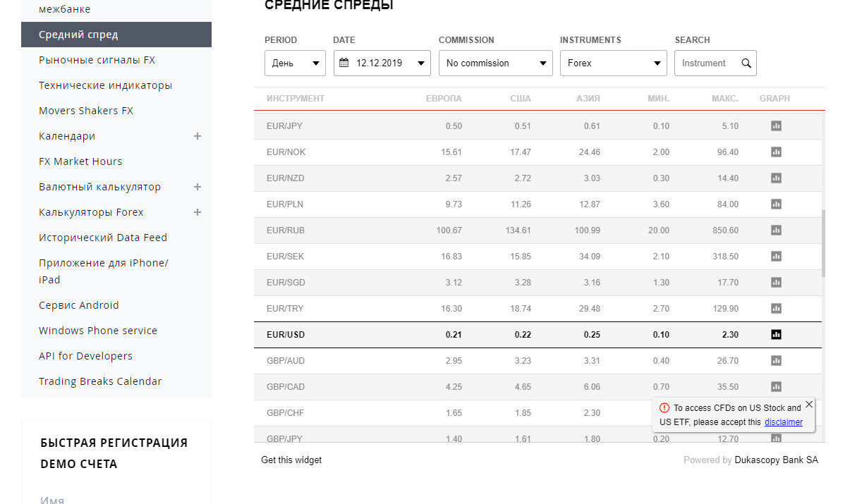Select the GBP/CHF instrument cell

(x=286, y=413)
